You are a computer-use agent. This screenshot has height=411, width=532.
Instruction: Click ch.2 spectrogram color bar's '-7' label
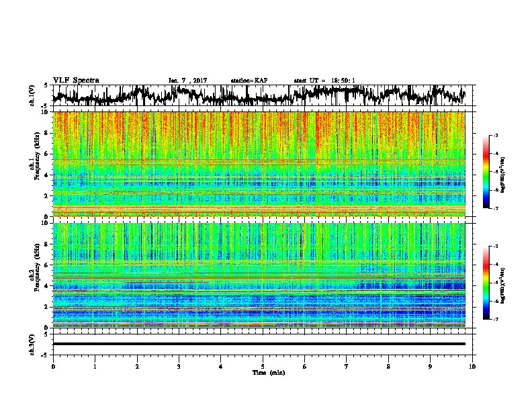[x=495, y=319]
